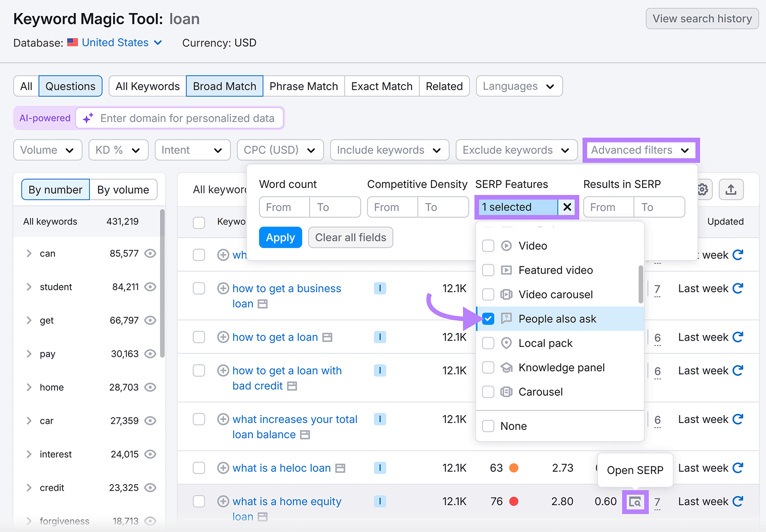Expand the student keyword group
This screenshot has width=766, height=532.
point(29,287)
